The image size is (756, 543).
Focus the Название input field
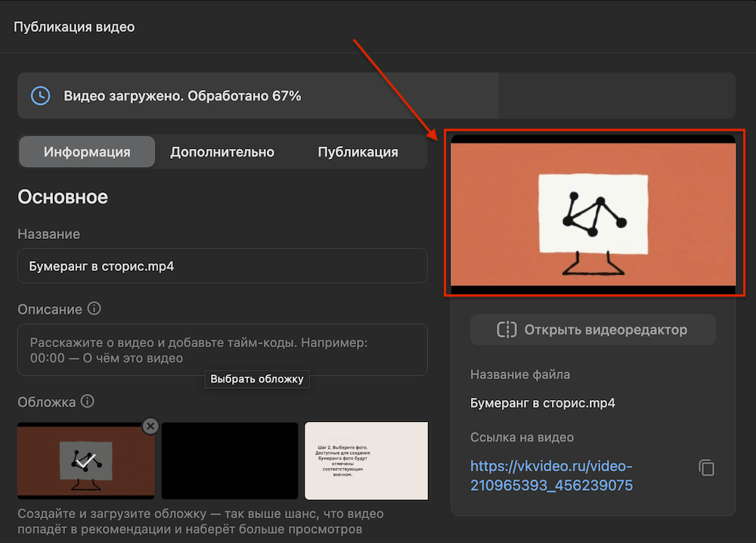click(222, 265)
